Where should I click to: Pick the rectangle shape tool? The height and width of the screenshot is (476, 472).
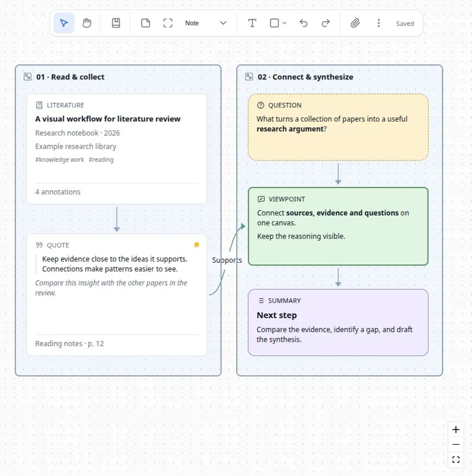coord(274,23)
